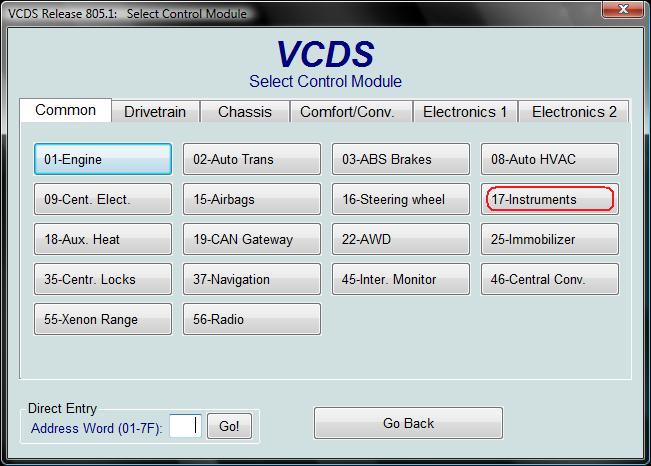651x466 pixels.
Task: Open the 55-Xenon Range module
Action: point(103,319)
